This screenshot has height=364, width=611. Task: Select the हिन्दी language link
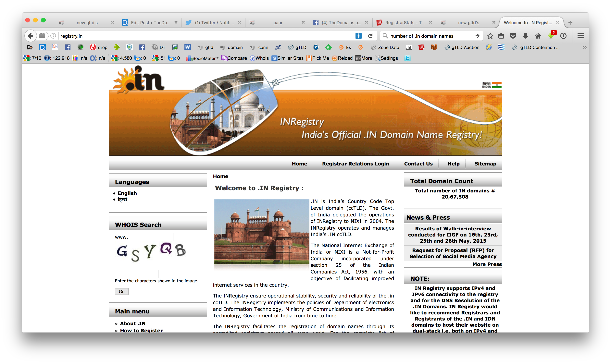click(122, 200)
